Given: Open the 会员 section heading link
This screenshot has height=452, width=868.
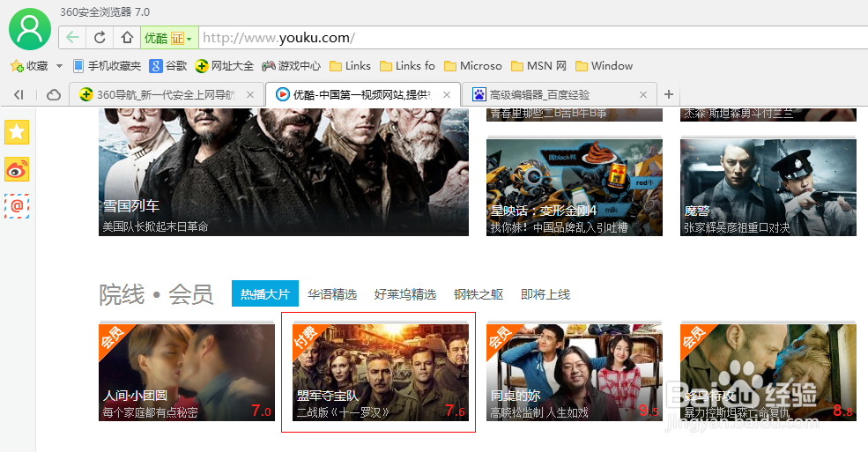Looking at the screenshot, I should [191, 294].
